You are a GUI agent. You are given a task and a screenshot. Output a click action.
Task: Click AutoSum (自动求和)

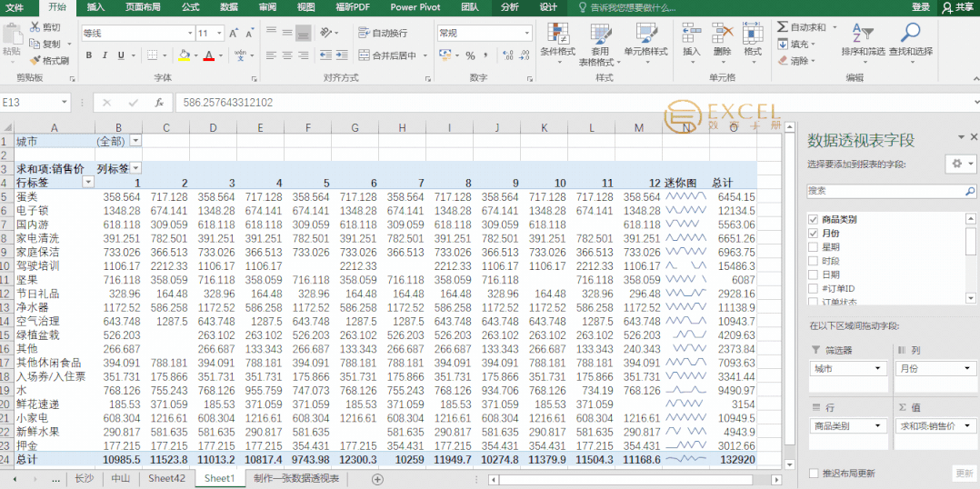[x=802, y=27]
